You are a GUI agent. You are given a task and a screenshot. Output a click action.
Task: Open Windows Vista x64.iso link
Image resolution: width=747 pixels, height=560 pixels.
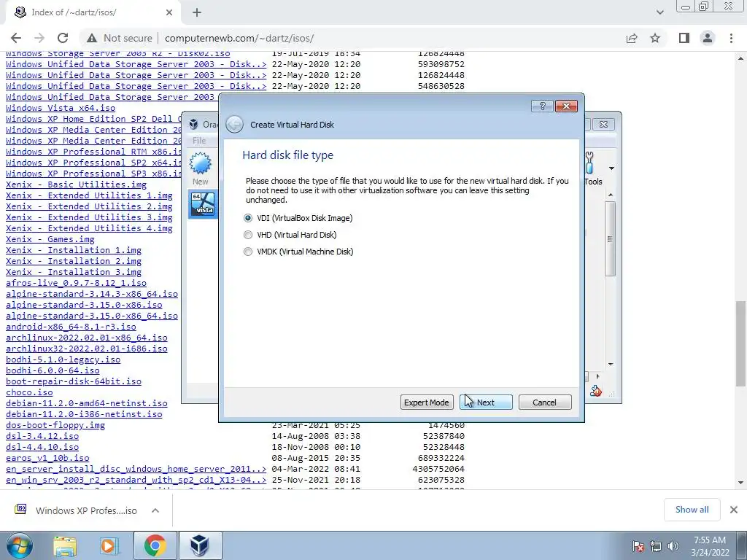pyautogui.click(x=61, y=108)
